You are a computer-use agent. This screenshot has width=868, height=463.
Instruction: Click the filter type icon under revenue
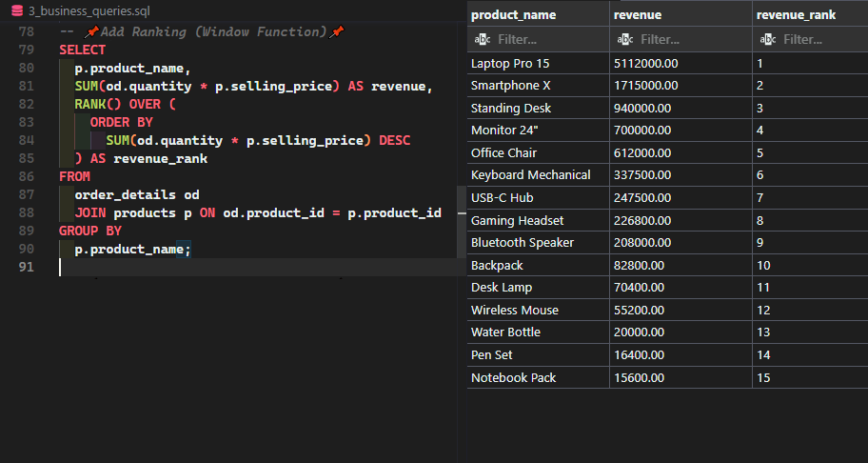[625, 39]
